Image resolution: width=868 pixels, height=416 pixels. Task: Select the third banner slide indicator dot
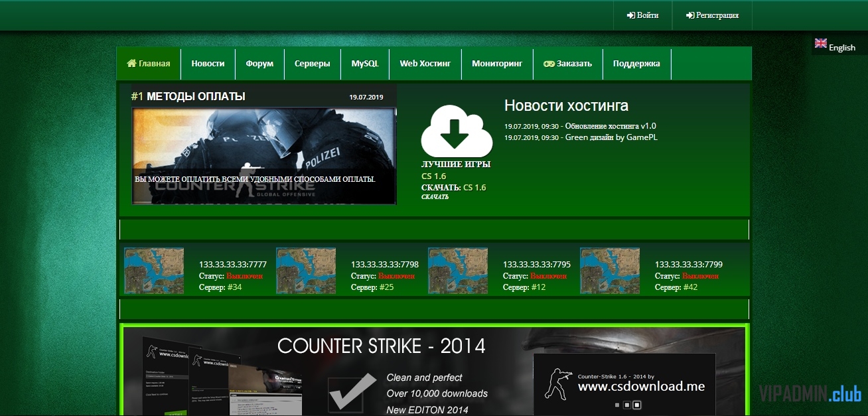point(636,404)
